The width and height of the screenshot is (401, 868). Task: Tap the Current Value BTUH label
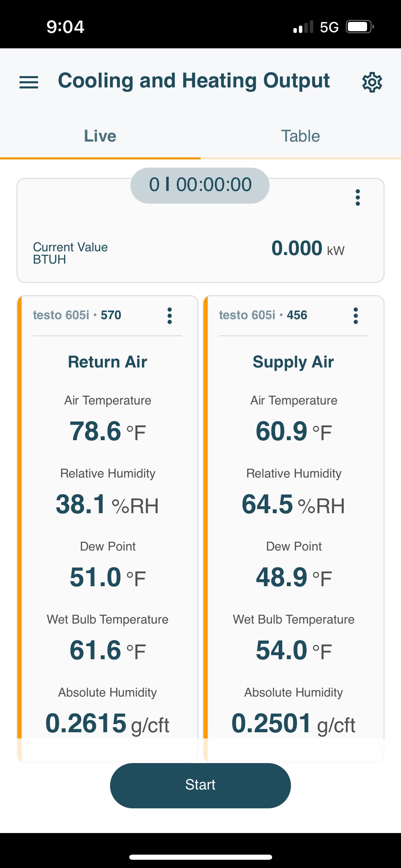coord(70,253)
